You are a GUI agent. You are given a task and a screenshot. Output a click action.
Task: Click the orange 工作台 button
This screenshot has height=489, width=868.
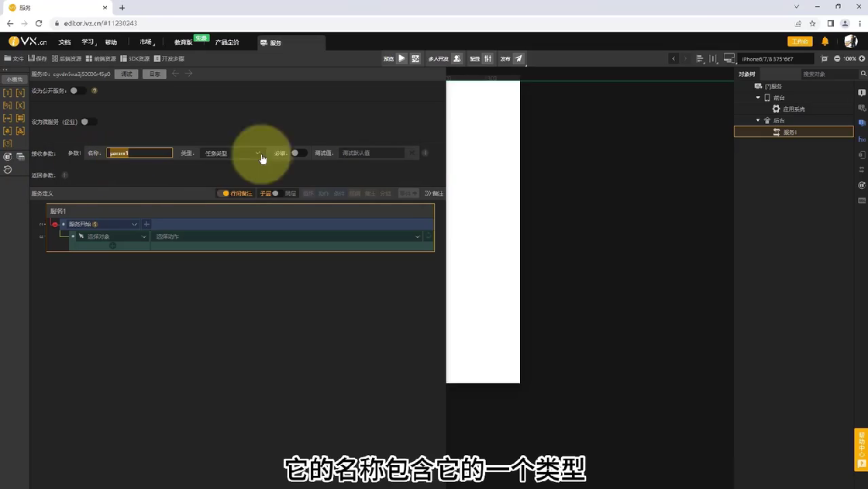[799, 42]
